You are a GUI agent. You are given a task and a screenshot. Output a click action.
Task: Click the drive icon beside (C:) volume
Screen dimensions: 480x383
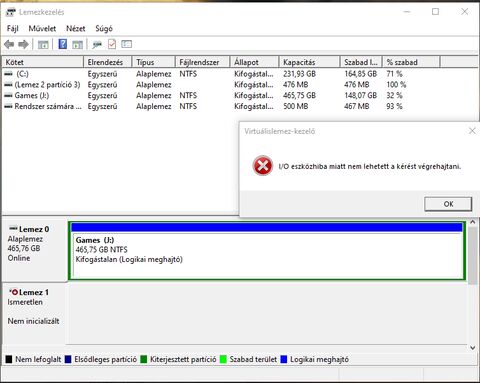8,74
